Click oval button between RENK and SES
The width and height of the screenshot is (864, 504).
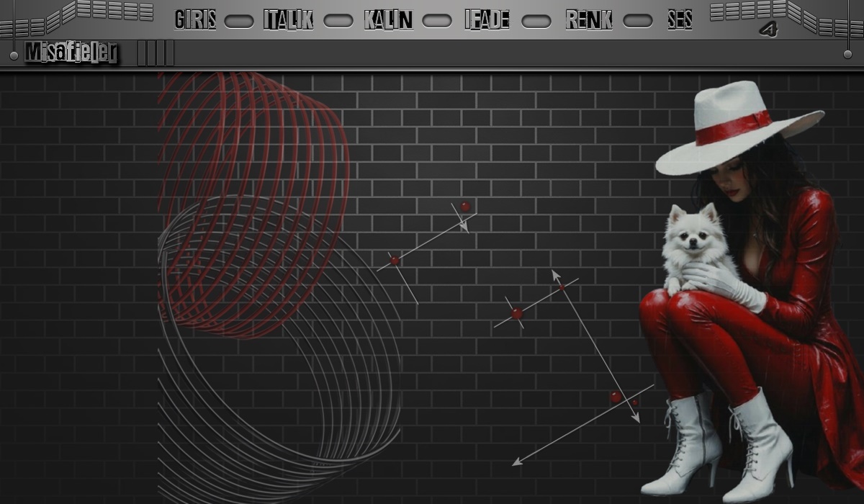coord(638,22)
